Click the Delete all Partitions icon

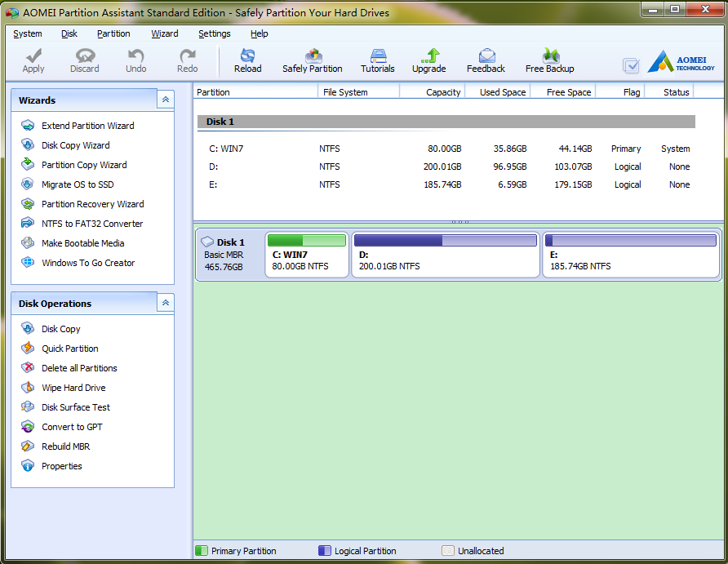click(x=28, y=367)
